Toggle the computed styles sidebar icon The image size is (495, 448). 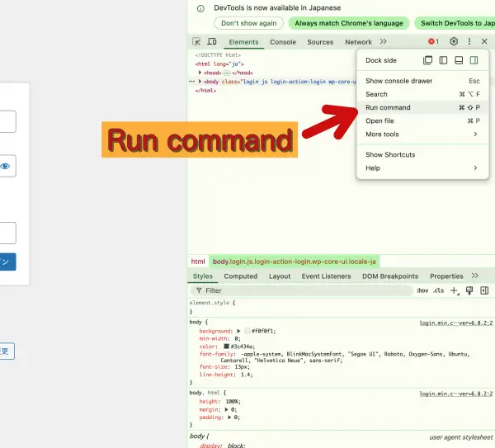[x=484, y=290]
